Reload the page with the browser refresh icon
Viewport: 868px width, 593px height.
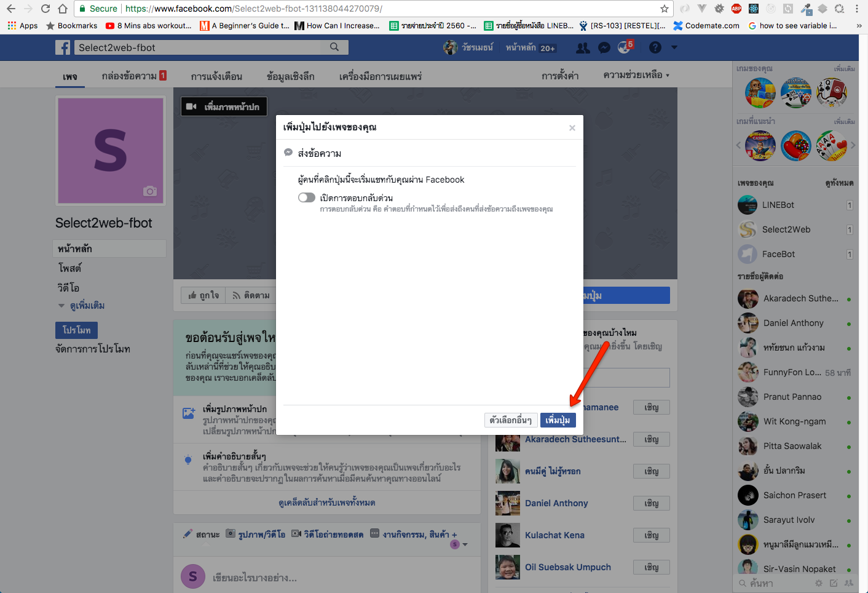point(45,9)
